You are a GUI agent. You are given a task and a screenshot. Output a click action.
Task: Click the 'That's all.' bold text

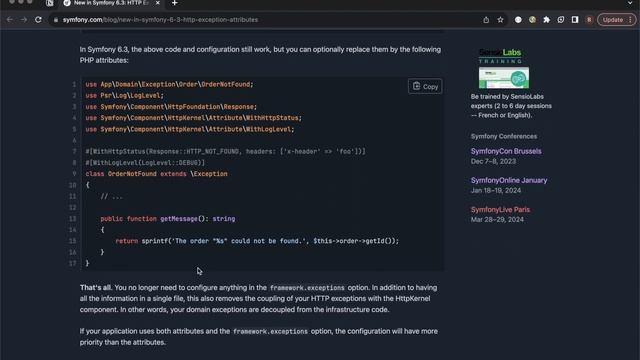coord(96,287)
